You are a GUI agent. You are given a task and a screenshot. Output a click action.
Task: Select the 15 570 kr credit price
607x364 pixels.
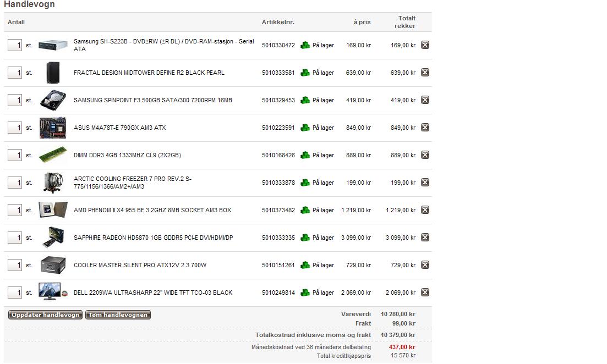[403, 355]
